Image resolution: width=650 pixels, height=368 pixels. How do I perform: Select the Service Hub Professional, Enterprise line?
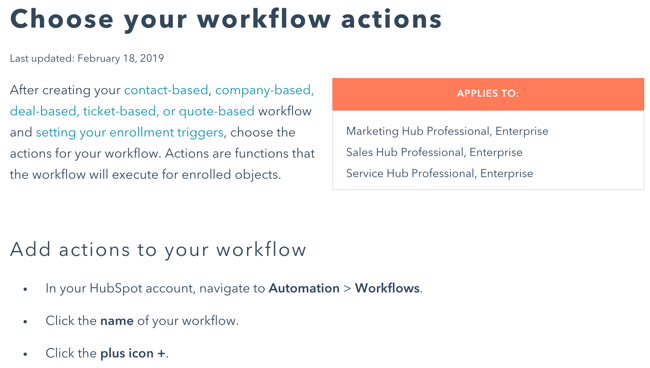(x=439, y=174)
